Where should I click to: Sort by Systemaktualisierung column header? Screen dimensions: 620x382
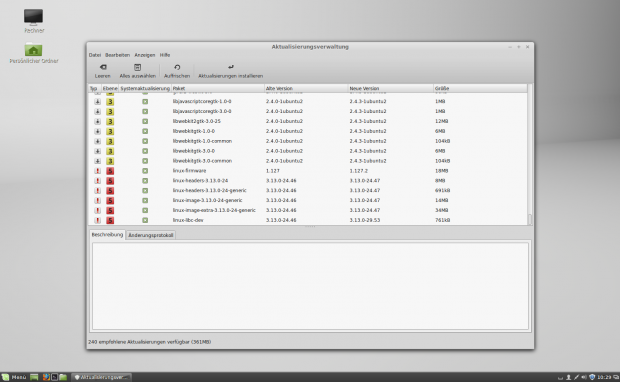(x=145, y=89)
